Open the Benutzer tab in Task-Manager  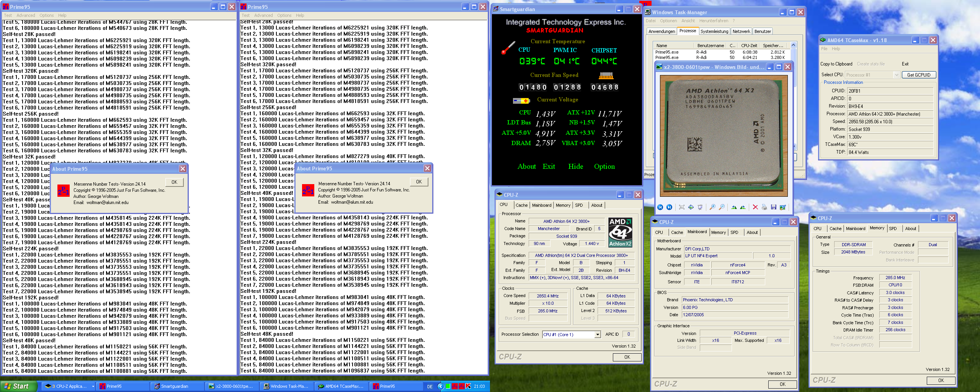click(763, 31)
